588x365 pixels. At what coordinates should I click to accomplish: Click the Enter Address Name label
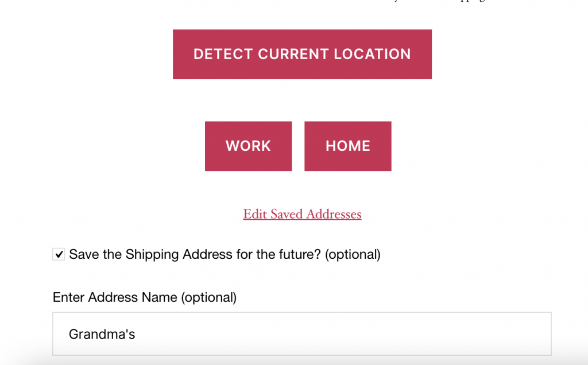coord(115,297)
